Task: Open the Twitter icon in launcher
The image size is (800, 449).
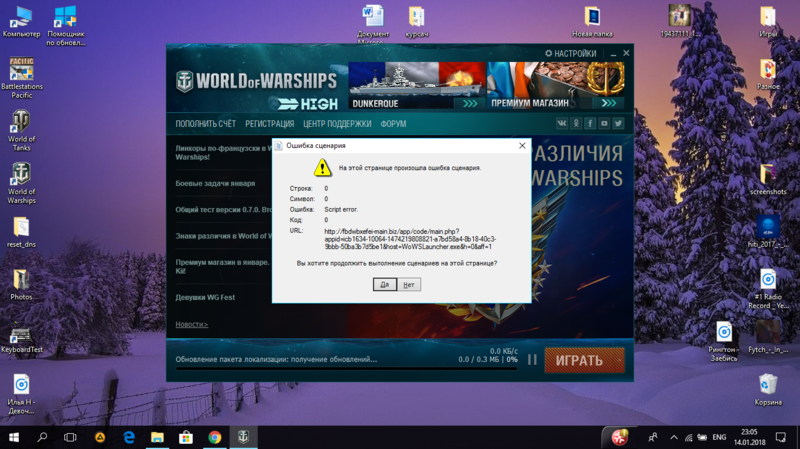Action: pos(618,123)
